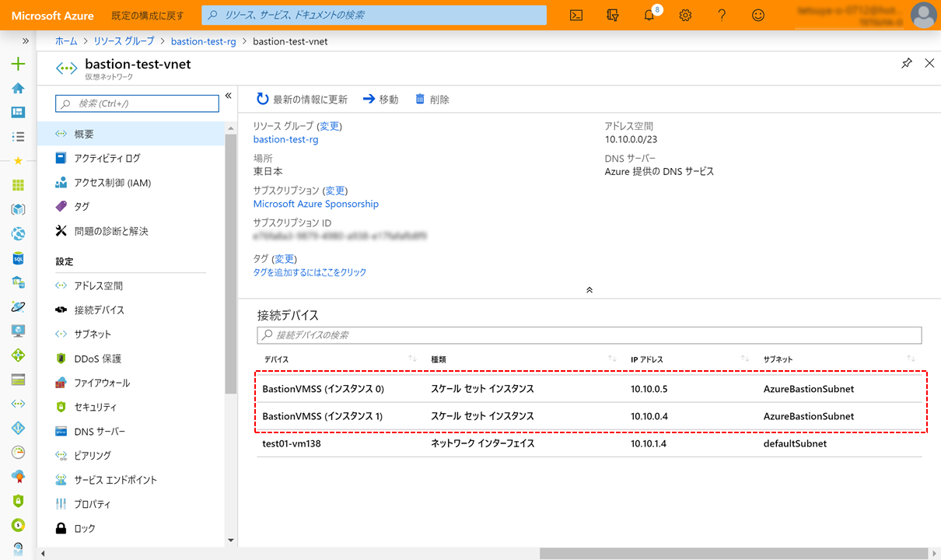Open the help question mark menu
This screenshot has width=941, height=560.
point(722,15)
